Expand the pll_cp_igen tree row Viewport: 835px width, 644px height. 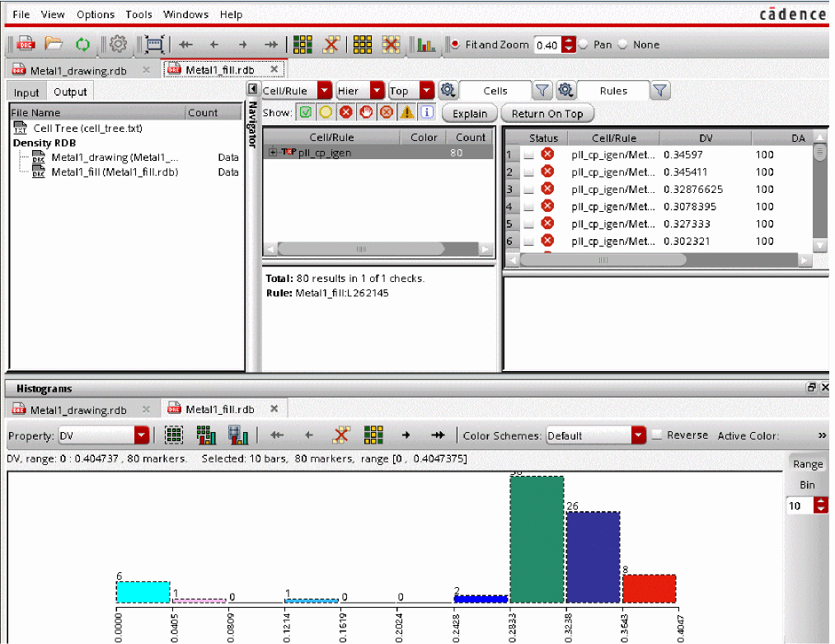pos(273,153)
